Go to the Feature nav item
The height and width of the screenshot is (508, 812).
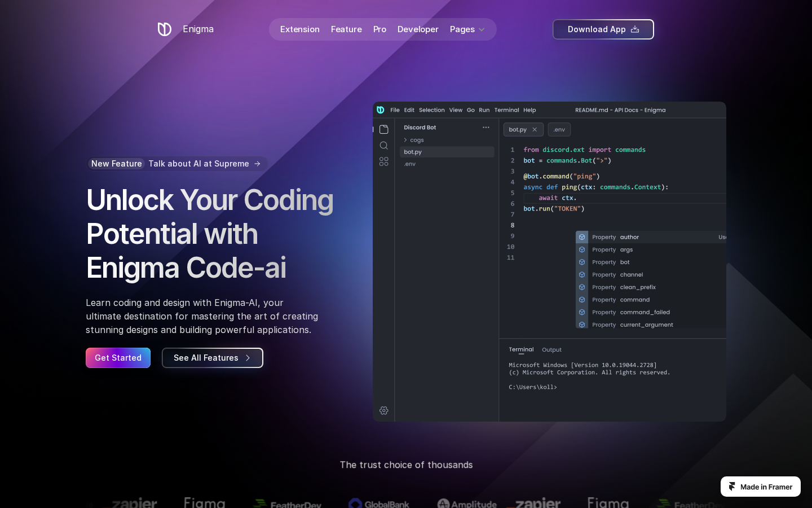click(x=346, y=29)
